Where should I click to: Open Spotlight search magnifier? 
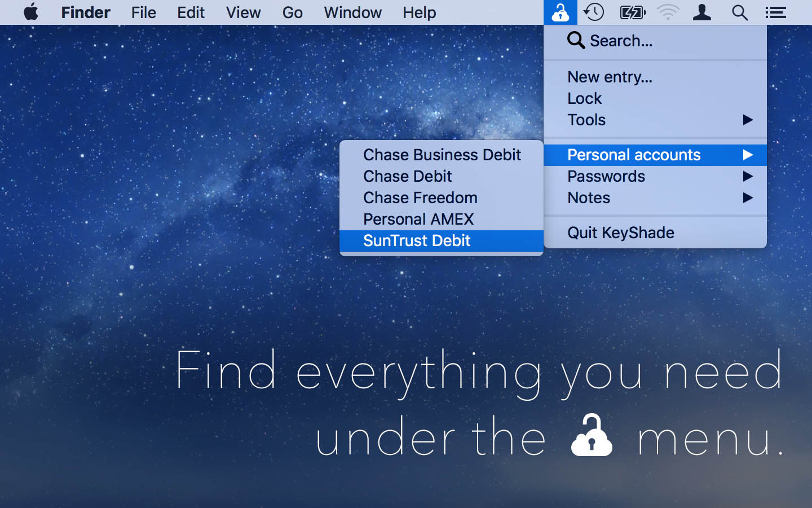740,12
